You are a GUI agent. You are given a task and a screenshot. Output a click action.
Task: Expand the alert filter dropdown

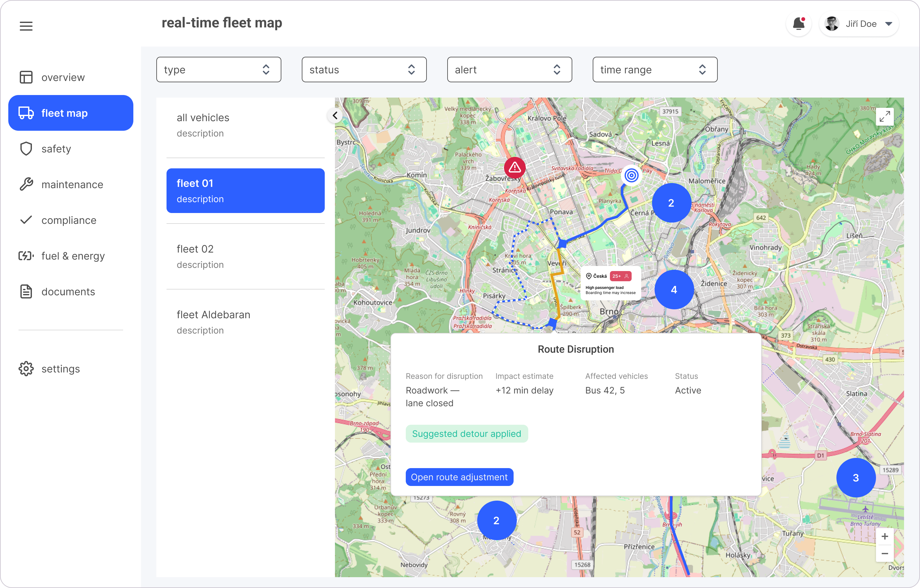pyautogui.click(x=509, y=70)
